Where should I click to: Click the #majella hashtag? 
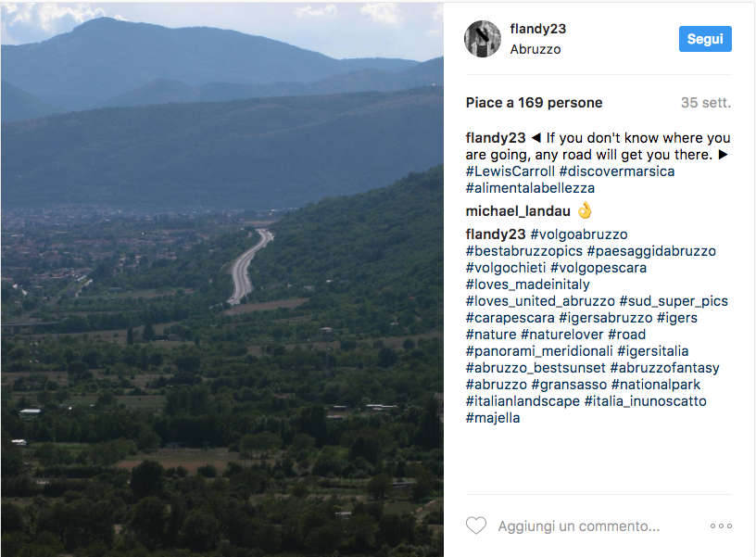pyautogui.click(x=493, y=418)
